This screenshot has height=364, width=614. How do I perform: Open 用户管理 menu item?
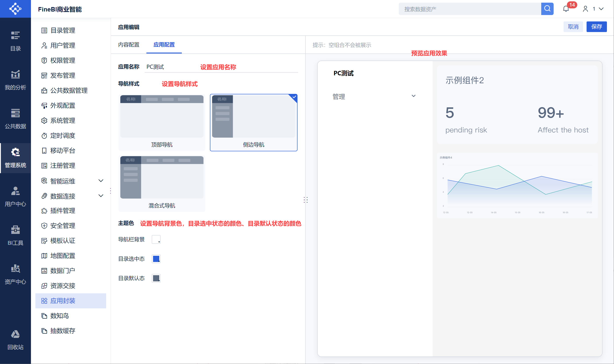63,45
